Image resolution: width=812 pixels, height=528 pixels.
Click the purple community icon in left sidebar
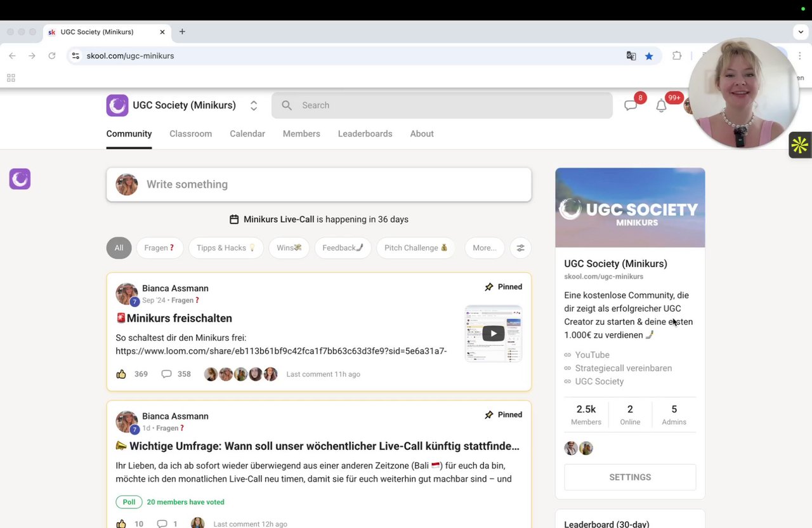point(20,179)
